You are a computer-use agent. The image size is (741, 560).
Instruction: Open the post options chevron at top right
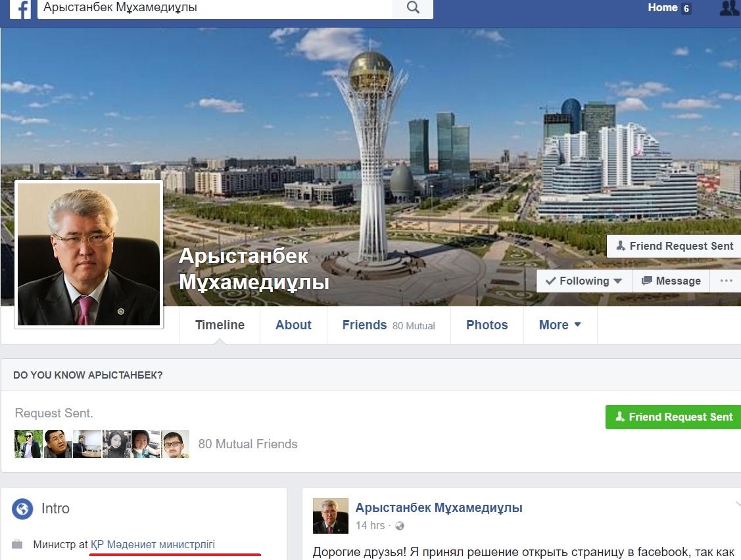[736, 505]
